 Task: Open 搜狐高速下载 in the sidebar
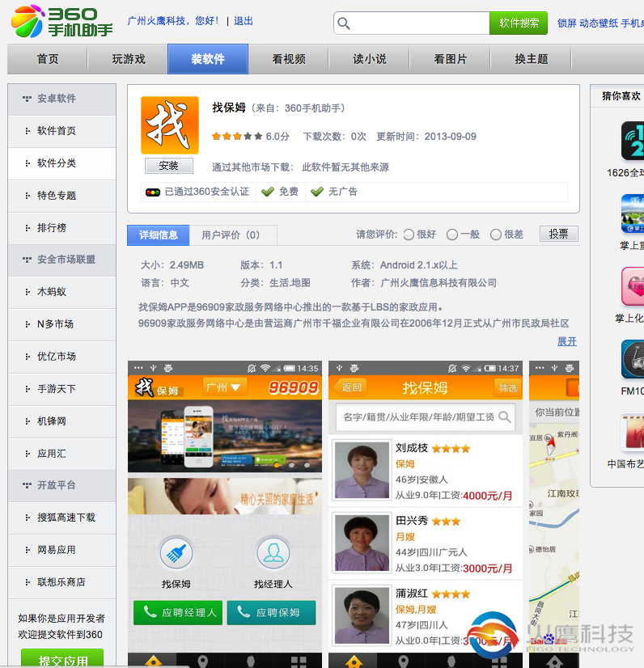point(61,518)
